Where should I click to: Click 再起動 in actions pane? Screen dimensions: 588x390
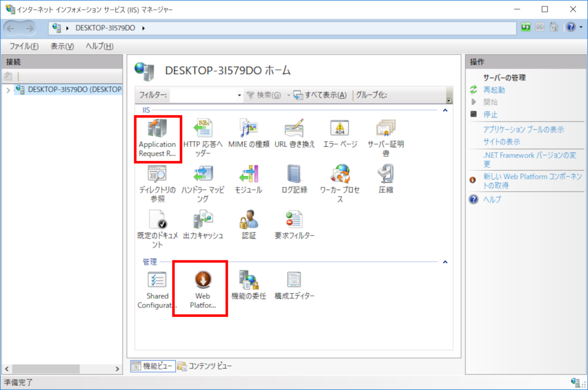494,90
